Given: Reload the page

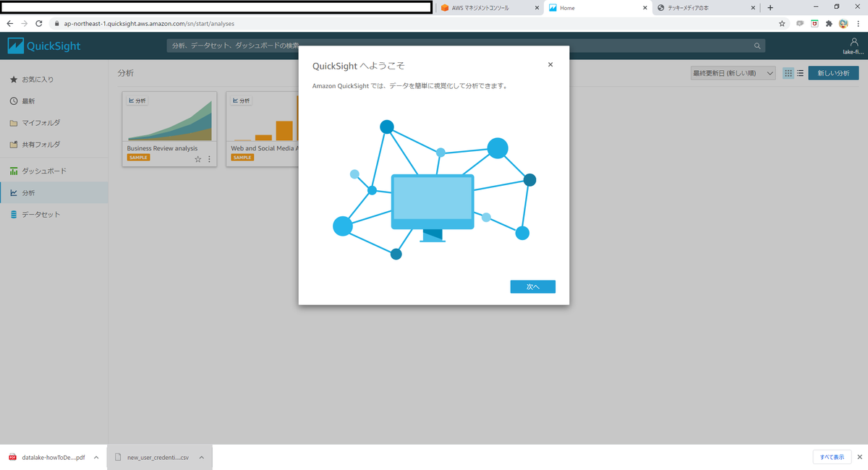Looking at the screenshot, I should pos(39,23).
